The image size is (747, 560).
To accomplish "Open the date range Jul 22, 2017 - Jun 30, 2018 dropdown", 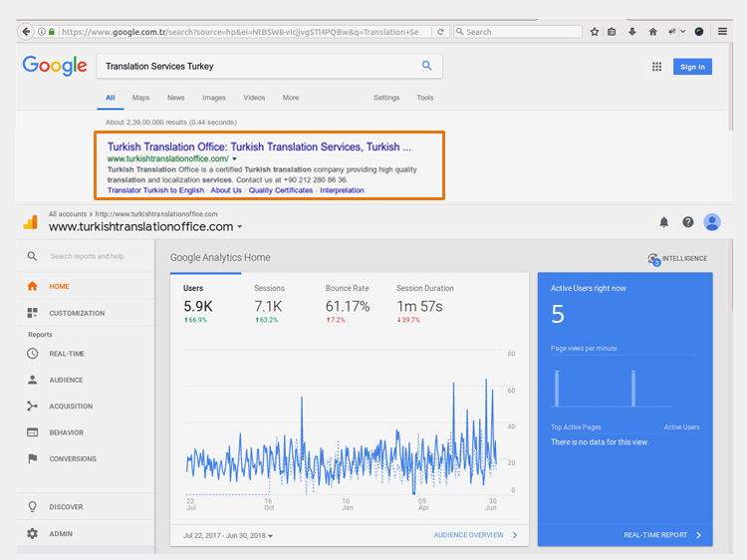I will point(228,536).
